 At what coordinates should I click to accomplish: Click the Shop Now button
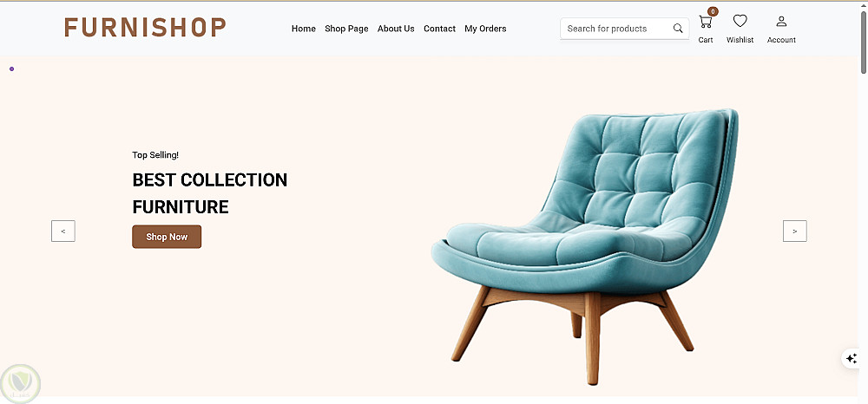[167, 237]
